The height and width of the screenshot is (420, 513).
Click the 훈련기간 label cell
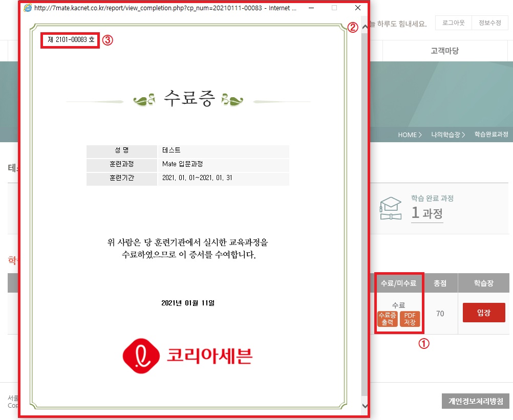pos(122,178)
